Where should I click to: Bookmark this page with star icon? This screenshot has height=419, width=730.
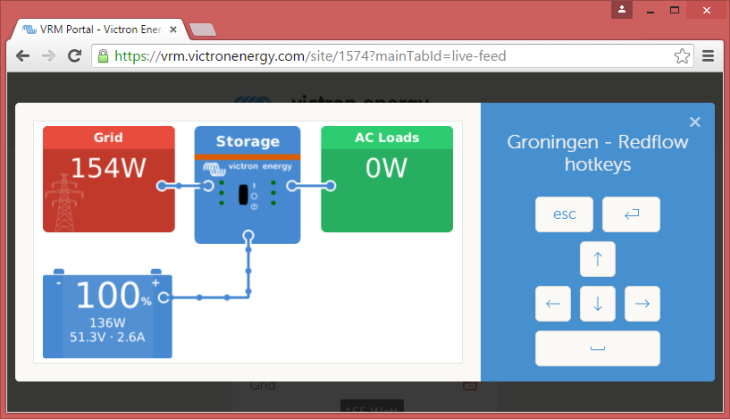pyautogui.click(x=682, y=56)
